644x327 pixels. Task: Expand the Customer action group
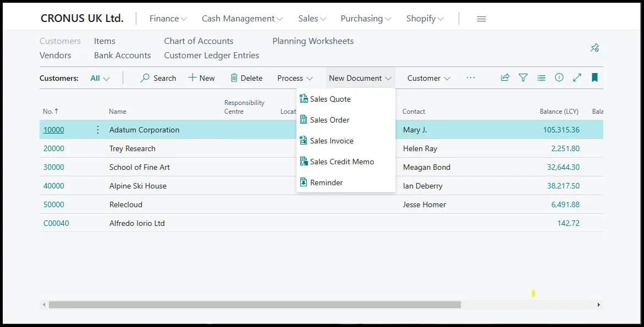click(x=429, y=78)
